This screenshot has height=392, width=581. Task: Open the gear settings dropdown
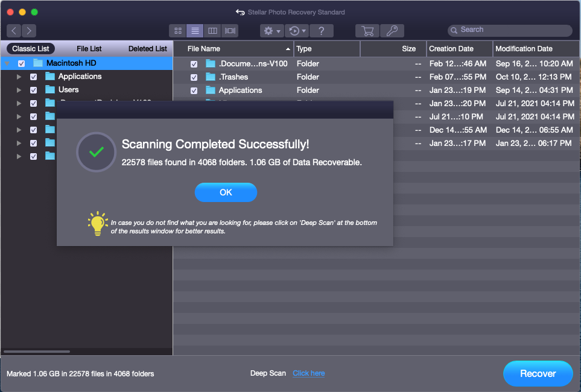click(271, 31)
